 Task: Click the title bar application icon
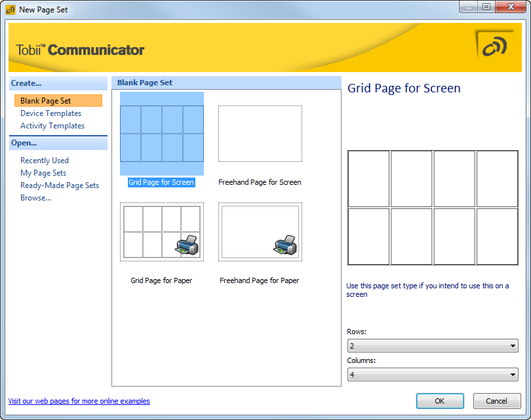(10, 10)
